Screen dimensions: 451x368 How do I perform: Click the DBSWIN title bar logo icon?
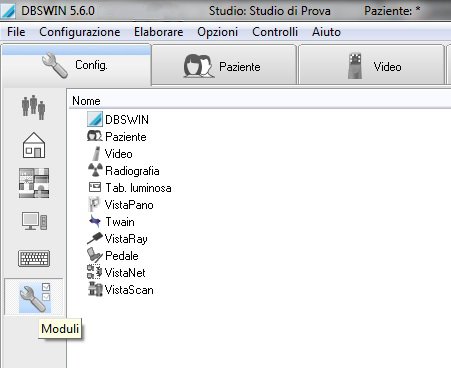coord(8,11)
